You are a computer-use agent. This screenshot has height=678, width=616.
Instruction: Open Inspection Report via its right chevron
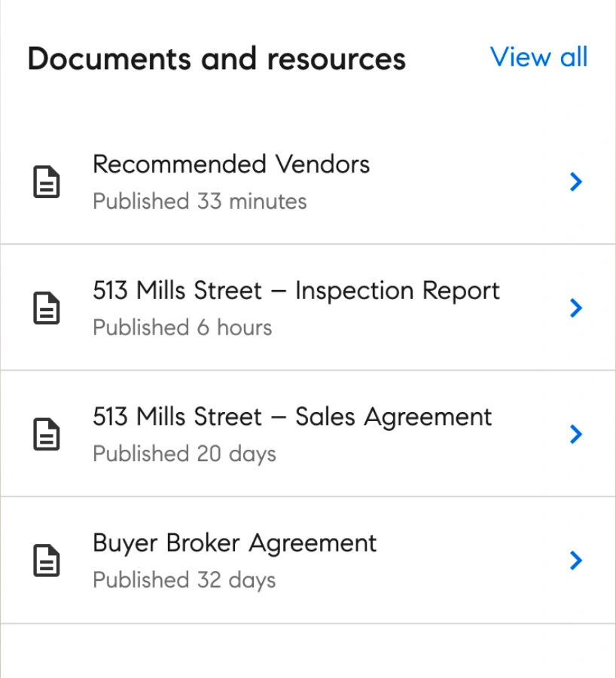[x=576, y=308]
